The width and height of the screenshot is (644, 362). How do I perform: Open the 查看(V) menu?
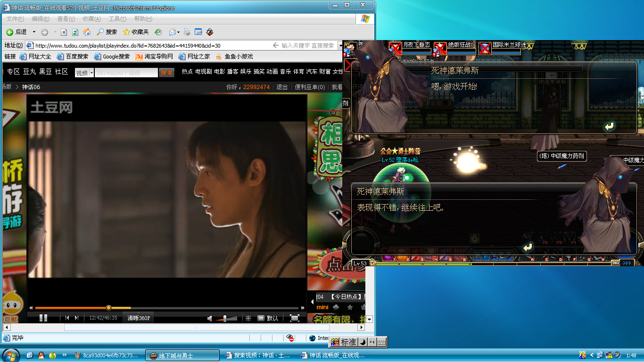point(66,19)
